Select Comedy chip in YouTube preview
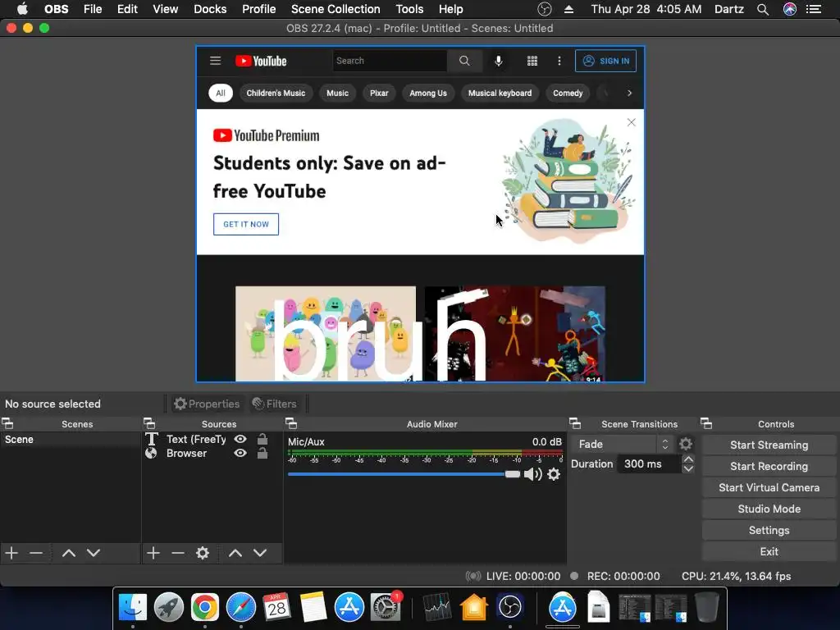Screen dimensions: 840x630 coord(568,94)
